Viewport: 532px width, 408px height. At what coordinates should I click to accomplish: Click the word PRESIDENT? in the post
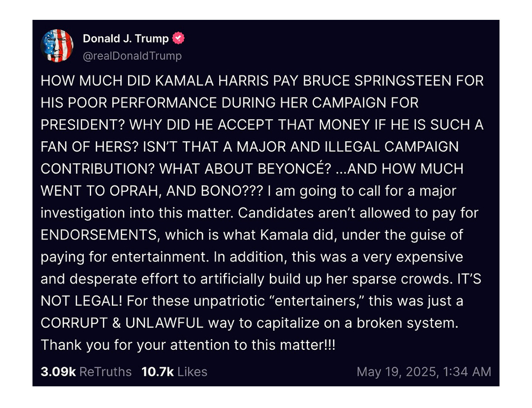click(x=83, y=125)
